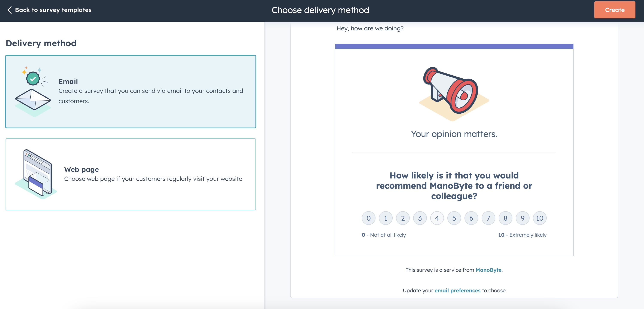Screen dimensions: 644x309
Task: Click the megaphone image in survey preview
Action: coord(454,94)
